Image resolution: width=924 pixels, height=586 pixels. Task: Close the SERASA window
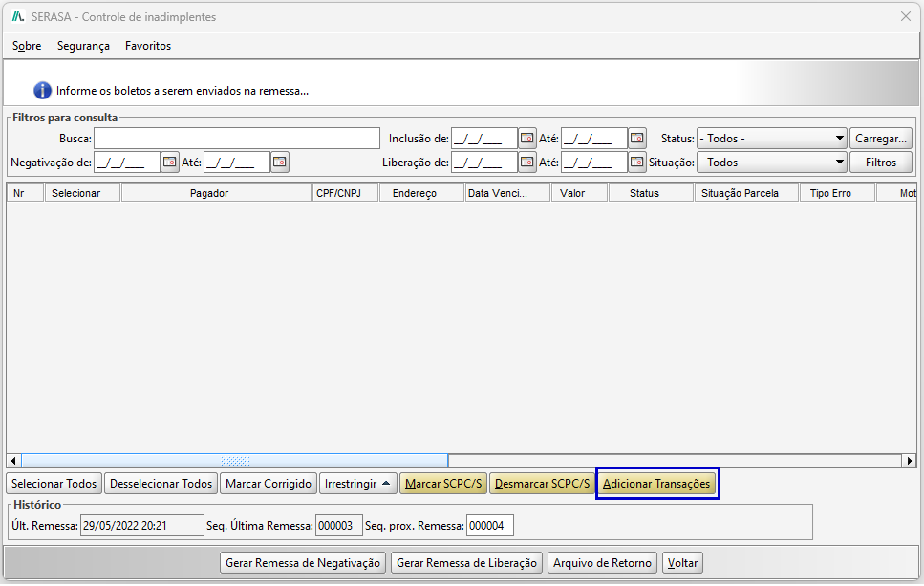coord(906,16)
